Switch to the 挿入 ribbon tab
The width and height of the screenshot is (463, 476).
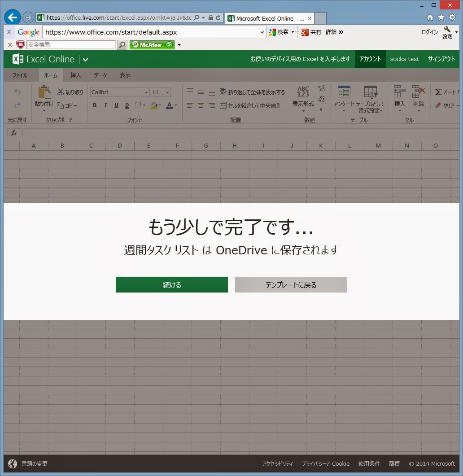(x=76, y=75)
